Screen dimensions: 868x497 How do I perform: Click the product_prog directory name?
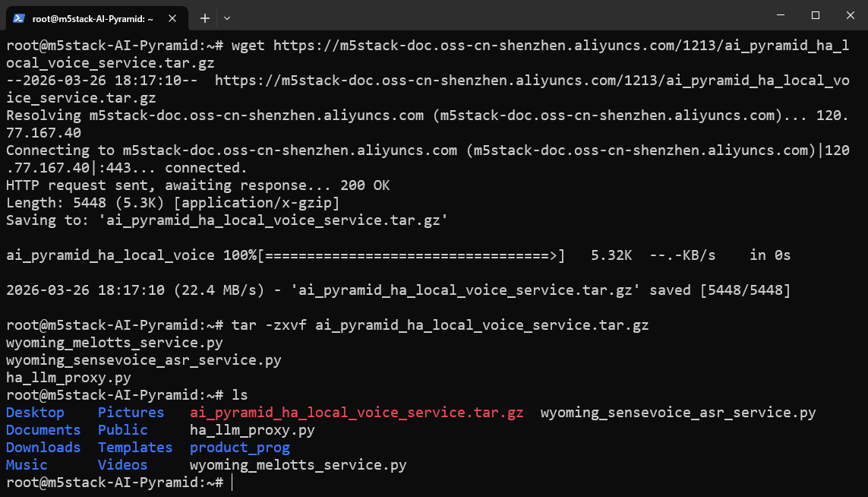pyautogui.click(x=239, y=448)
